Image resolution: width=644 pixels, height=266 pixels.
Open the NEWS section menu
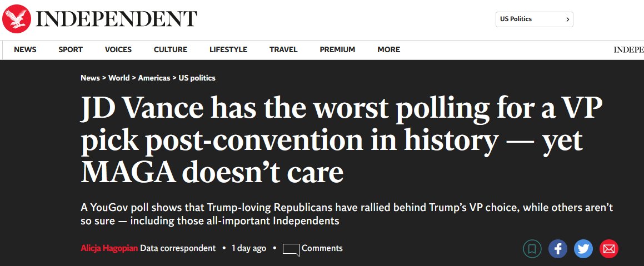[25, 49]
